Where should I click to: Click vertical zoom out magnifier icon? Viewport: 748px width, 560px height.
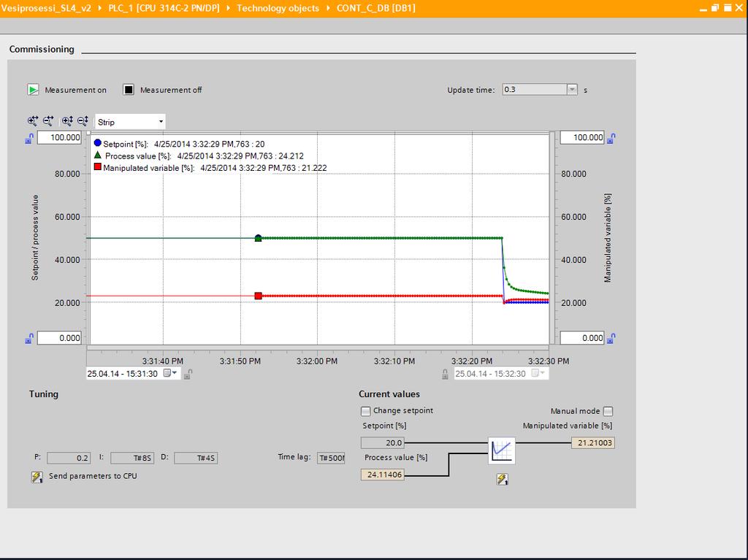(83, 121)
